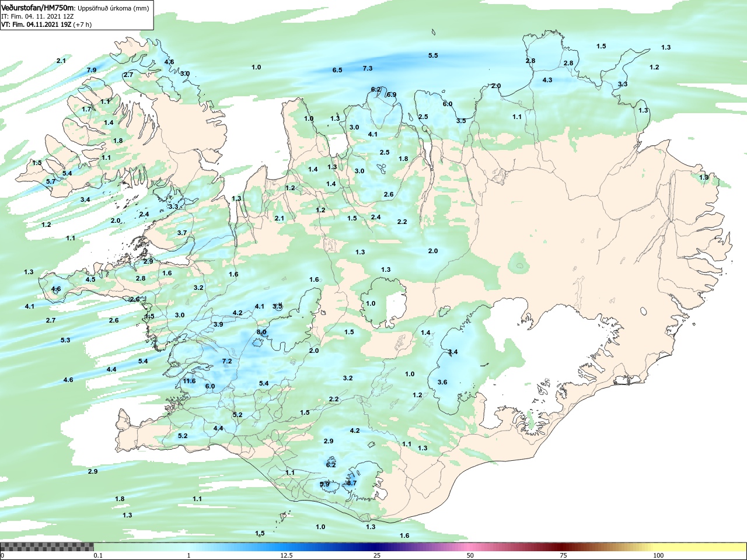Click the 5.3 precipitation value
Viewport: 747px width, 560px height.
pos(65,340)
